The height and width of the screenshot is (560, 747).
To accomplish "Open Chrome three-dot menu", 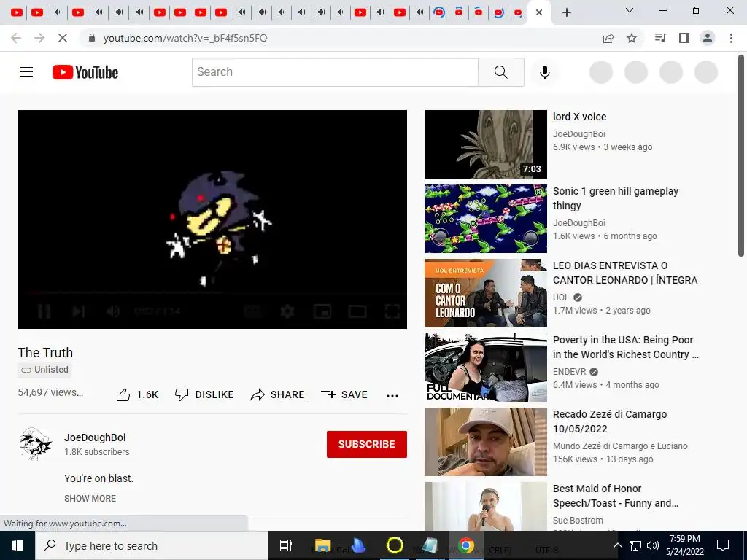I will (731, 38).
